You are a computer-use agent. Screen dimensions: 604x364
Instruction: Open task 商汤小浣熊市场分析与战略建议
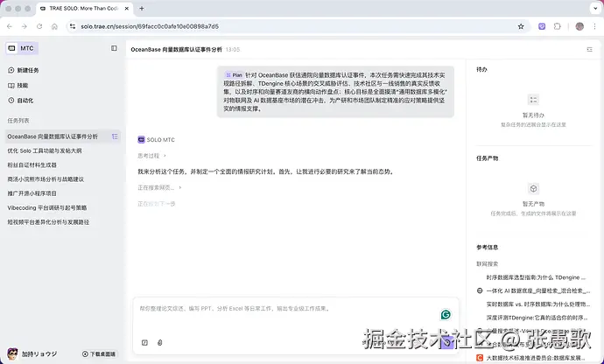(46, 179)
